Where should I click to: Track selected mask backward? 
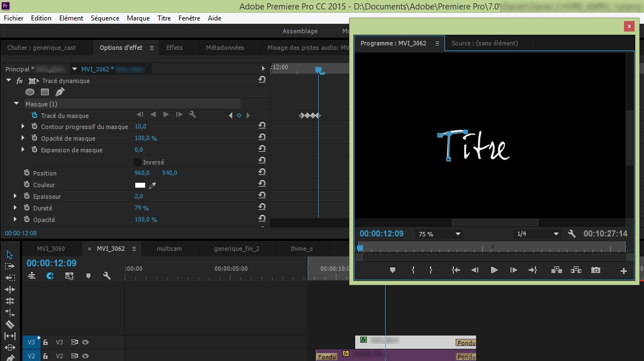[x=153, y=115]
